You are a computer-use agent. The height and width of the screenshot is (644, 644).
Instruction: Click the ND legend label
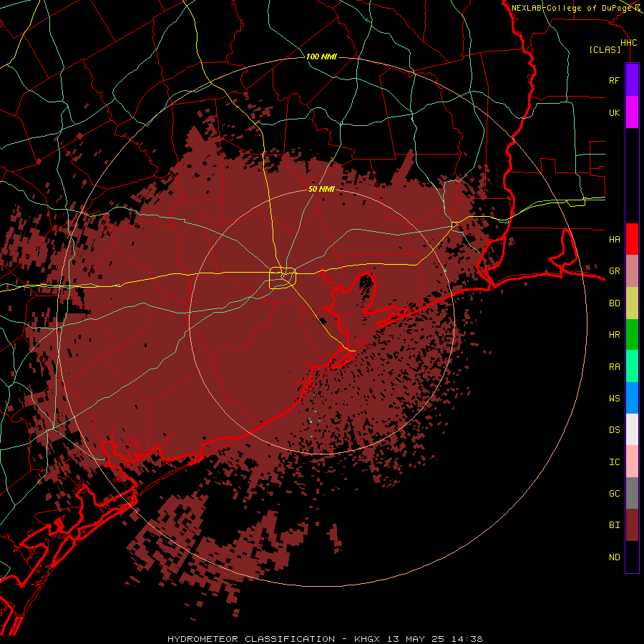click(614, 557)
